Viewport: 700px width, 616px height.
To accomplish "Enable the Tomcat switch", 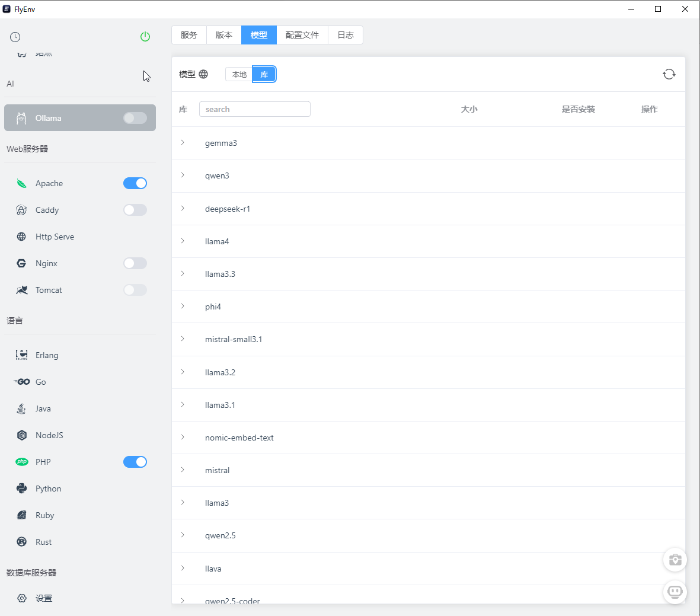I will click(x=135, y=291).
